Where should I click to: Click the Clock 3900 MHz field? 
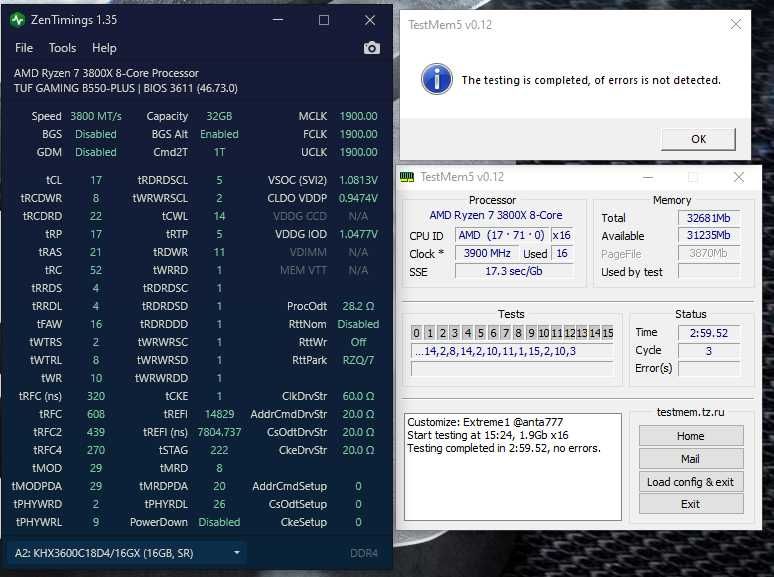click(487, 254)
